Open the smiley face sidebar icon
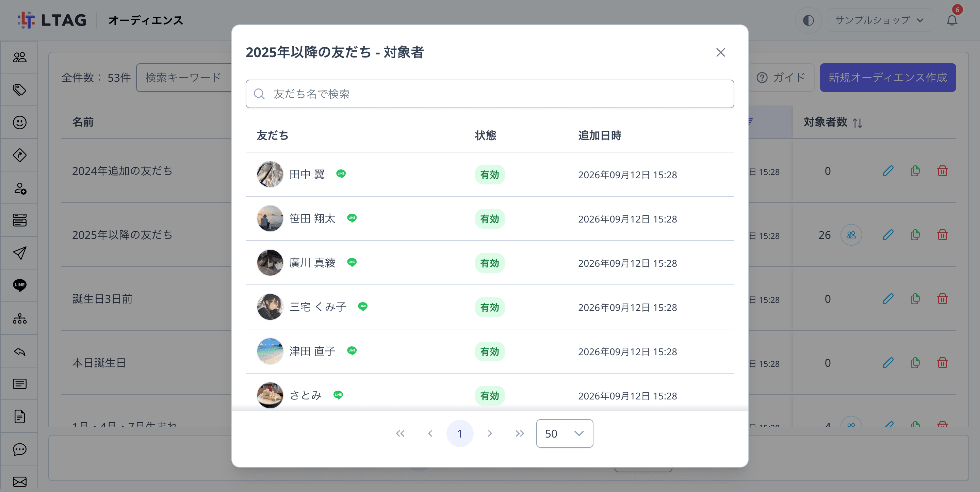The width and height of the screenshot is (980, 492). (19, 122)
